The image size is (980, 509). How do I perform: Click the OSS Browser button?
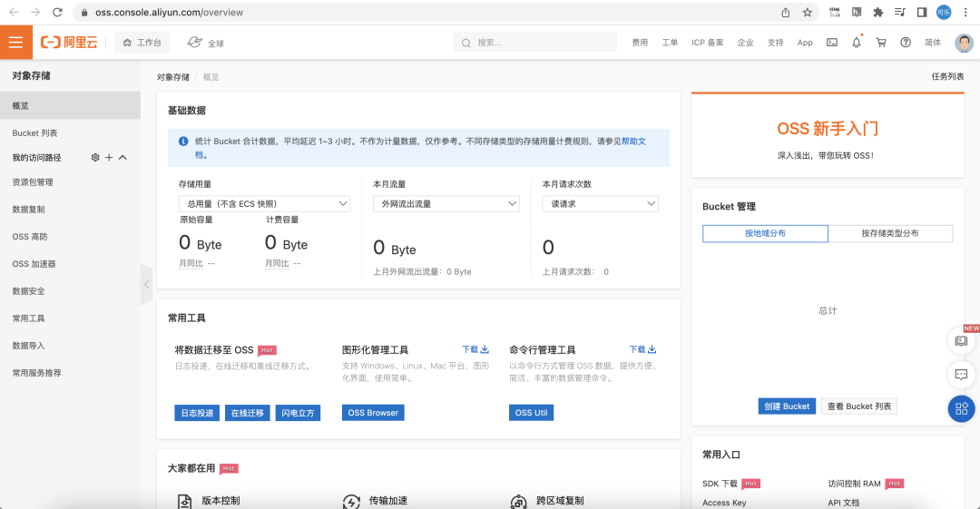pos(373,413)
